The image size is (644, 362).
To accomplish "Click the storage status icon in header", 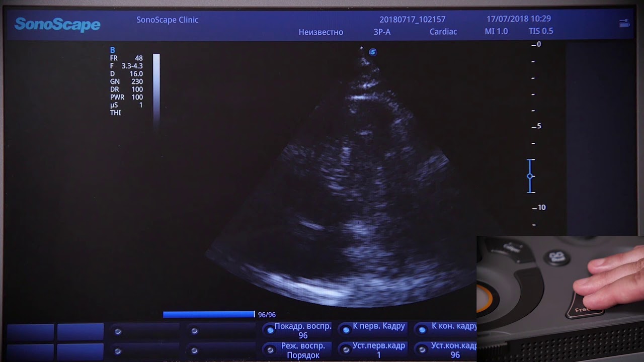I will click(624, 23).
